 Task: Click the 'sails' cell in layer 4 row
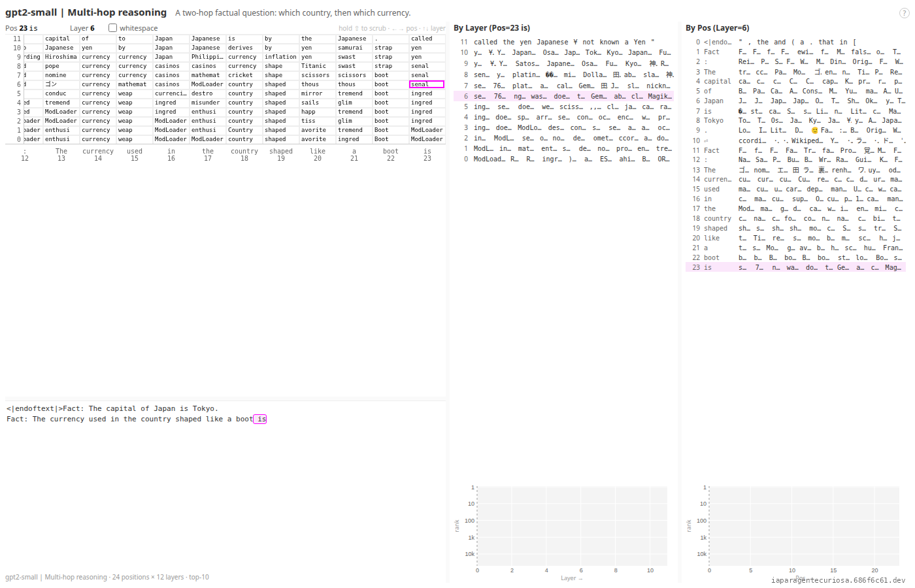point(317,103)
